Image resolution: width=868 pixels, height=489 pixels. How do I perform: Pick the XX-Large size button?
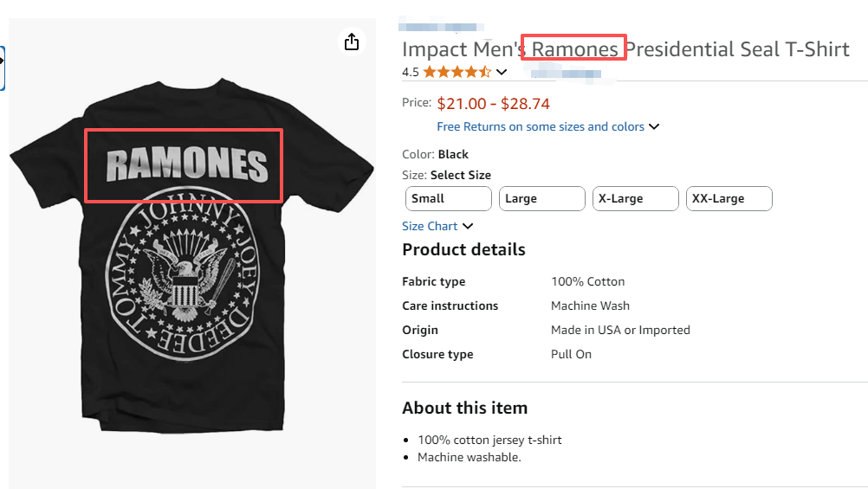pos(729,198)
